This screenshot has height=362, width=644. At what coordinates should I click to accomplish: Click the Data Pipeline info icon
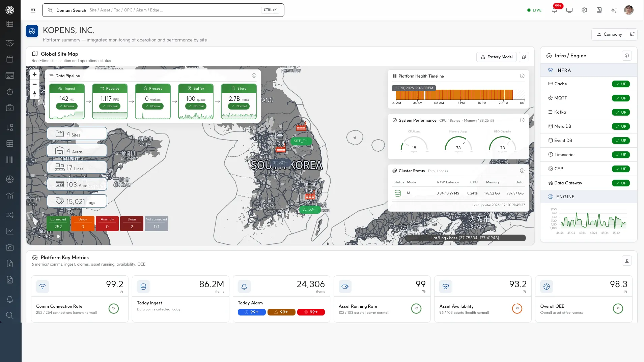pyautogui.click(x=254, y=76)
